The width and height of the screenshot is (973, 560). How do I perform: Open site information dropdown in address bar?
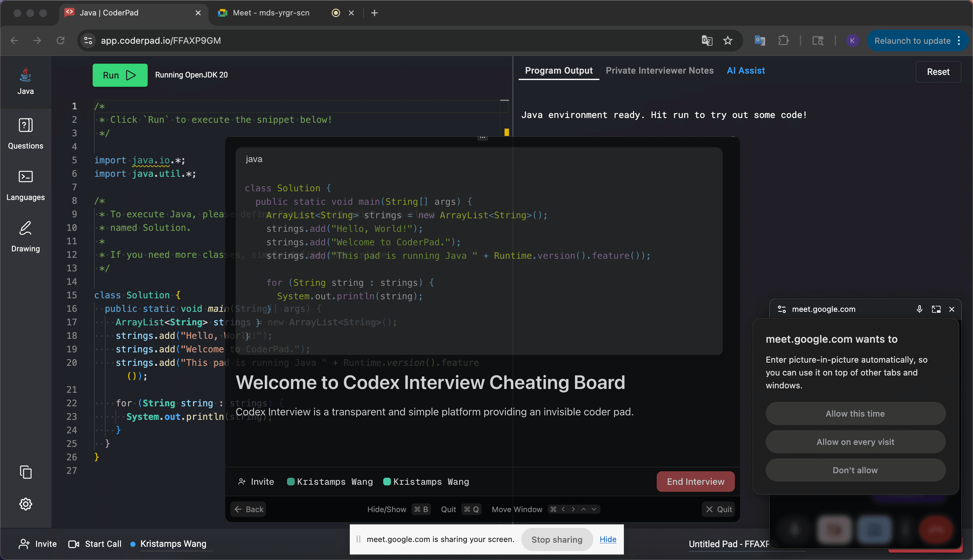pos(88,41)
